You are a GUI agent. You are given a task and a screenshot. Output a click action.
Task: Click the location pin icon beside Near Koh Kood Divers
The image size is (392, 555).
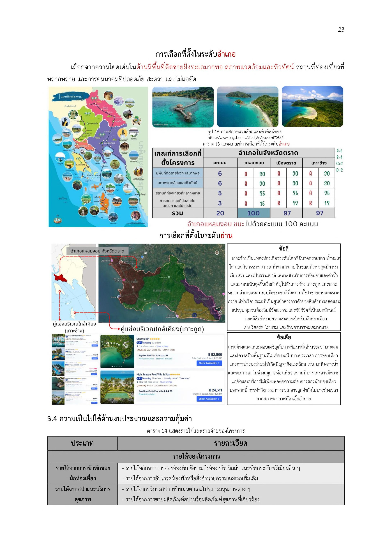tap(138, 382)
